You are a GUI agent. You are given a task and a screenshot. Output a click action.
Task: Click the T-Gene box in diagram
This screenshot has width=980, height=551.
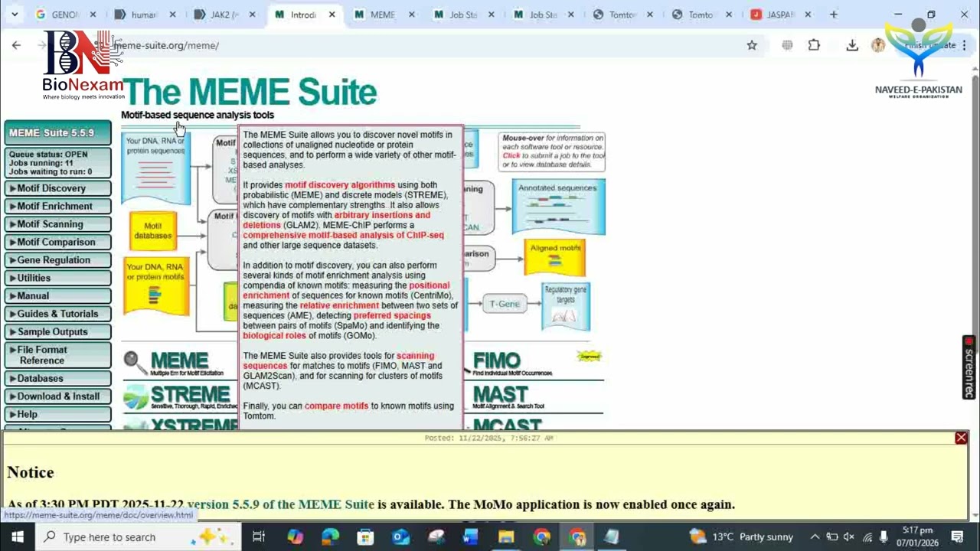click(x=505, y=304)
